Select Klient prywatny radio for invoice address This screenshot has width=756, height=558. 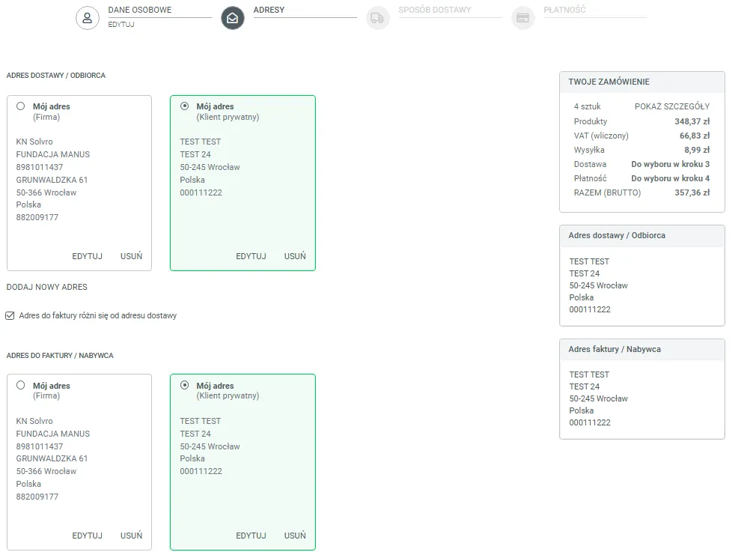pyautogui.click(x=185, y=386)
